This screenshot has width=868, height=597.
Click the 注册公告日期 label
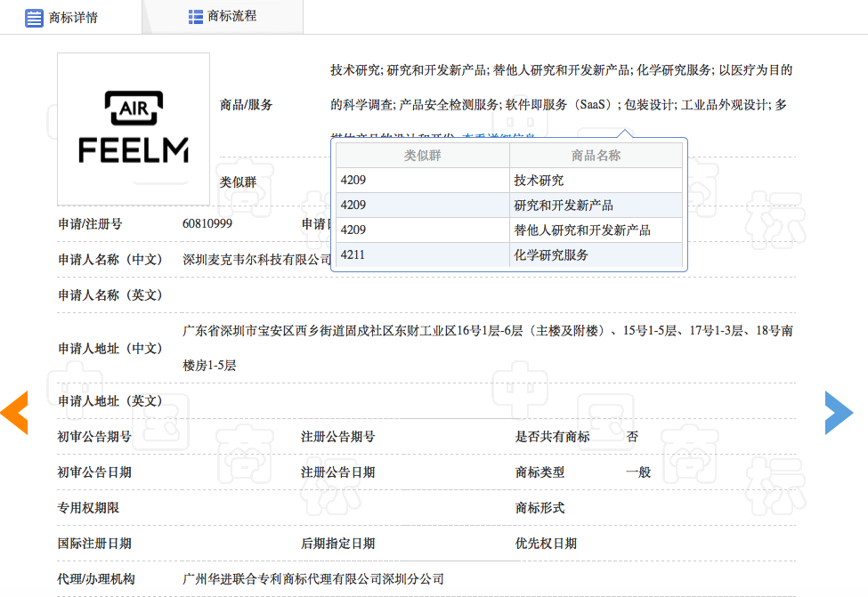(x=337, y=472)
